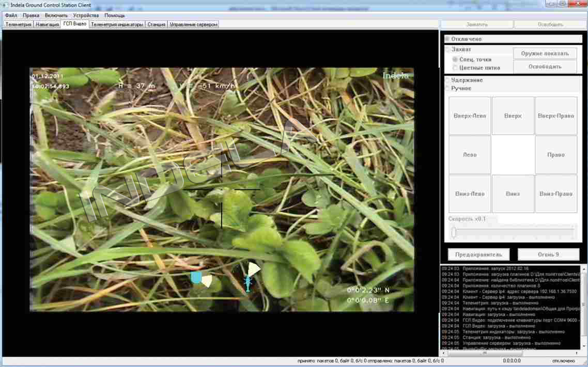Click the cyan drone icon in video
Viewport: 588px width, 367px height.
tap(248, 283)
